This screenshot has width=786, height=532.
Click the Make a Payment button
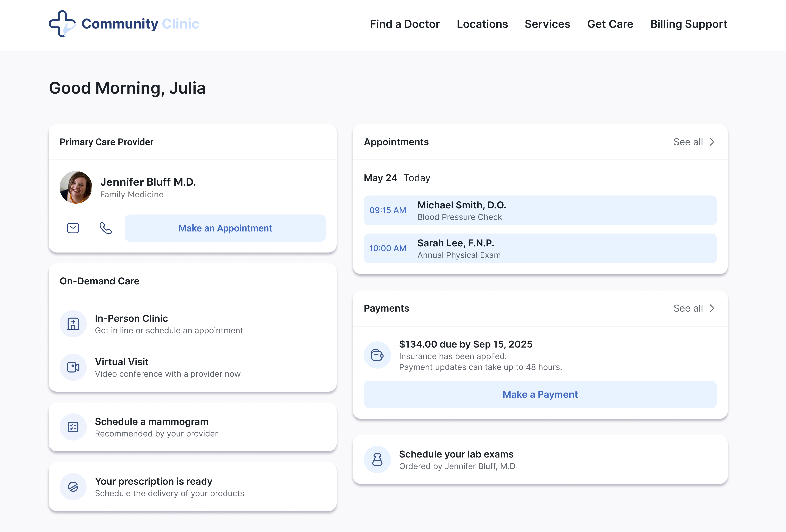coord(540,394)
